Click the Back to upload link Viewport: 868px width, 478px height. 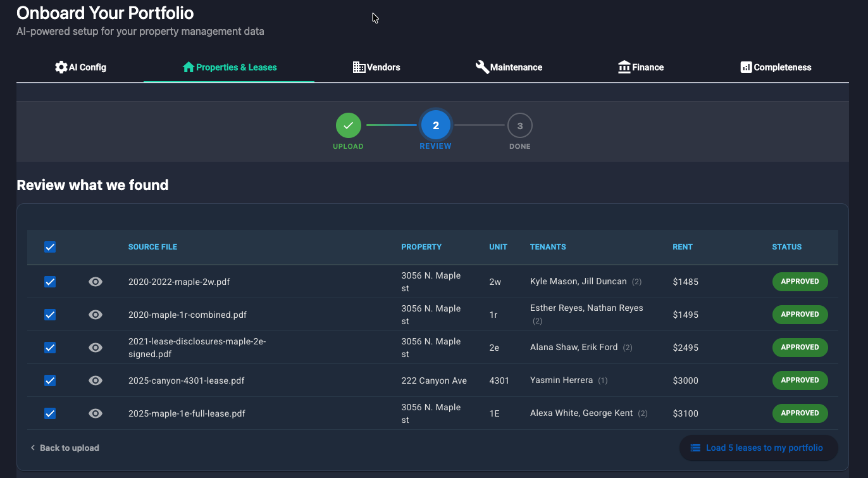[65, 448]
